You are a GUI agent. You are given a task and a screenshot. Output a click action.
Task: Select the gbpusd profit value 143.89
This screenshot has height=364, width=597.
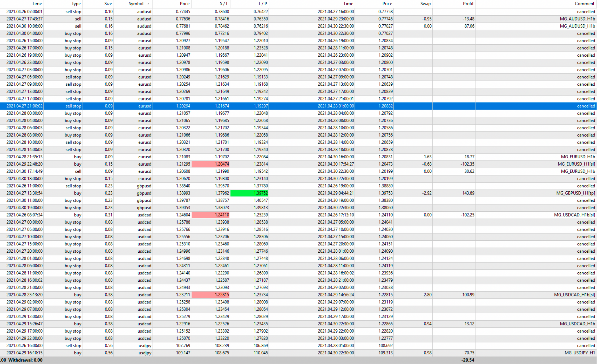click(x=469, y=193)
